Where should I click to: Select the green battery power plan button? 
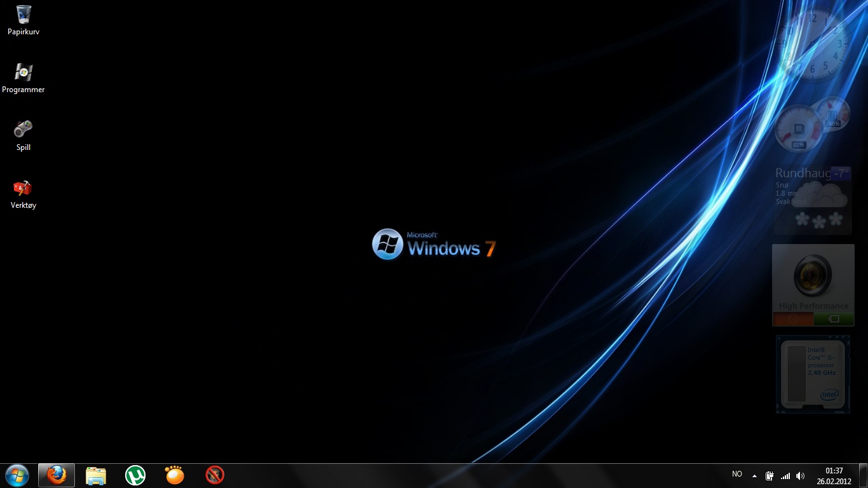coord(834,319)
